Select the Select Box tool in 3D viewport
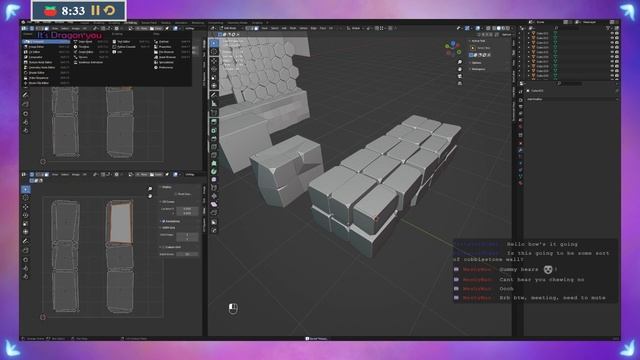Image resolution: width=640 pixels, height=360 pixels. tap(214, 43)
